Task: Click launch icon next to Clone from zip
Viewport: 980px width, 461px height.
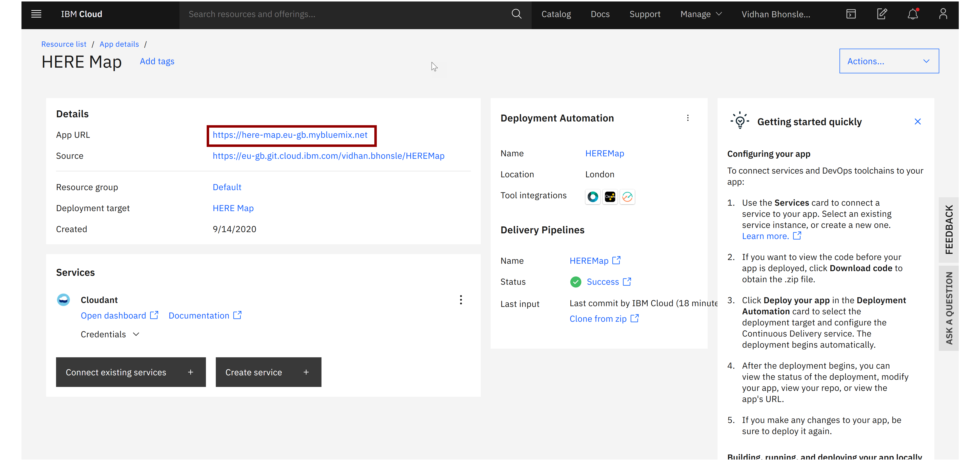Action: tap(635, 318)
